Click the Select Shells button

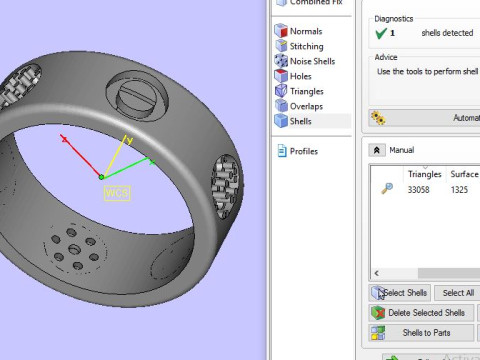tap(399, 293)
